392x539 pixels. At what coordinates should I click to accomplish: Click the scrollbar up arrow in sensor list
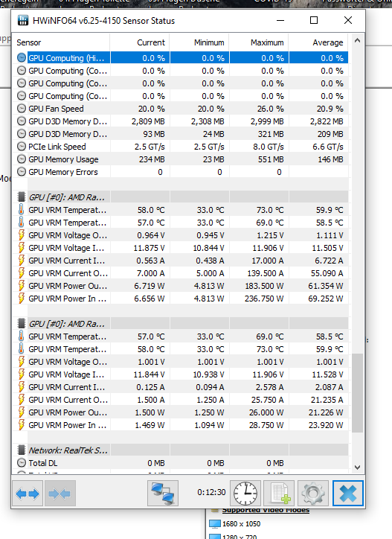click(357, 40)
